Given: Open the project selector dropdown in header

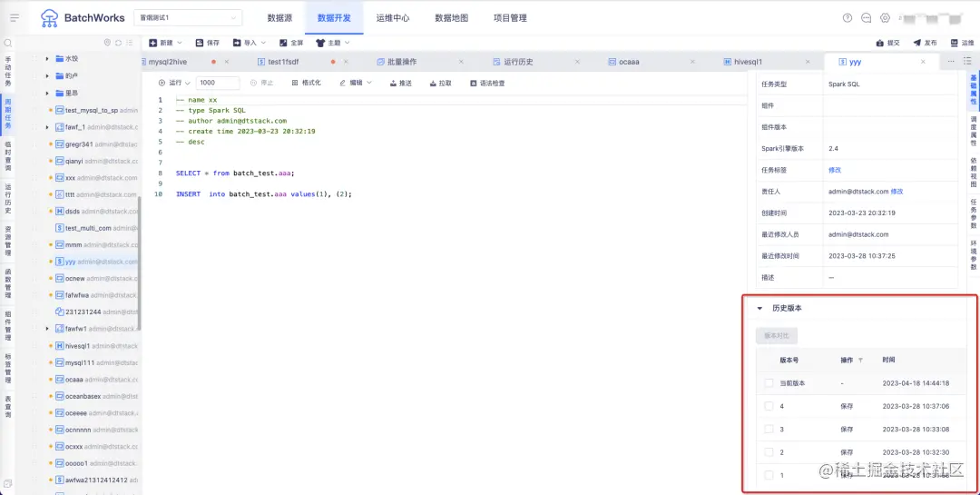Looking at the screenshot, I should click(188, 18).
